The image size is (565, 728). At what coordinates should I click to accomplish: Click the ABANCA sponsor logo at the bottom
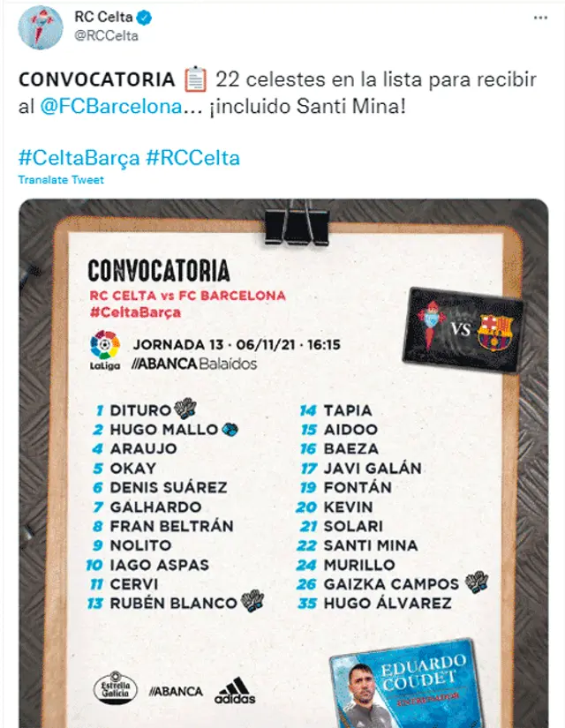tap(176, 691)
